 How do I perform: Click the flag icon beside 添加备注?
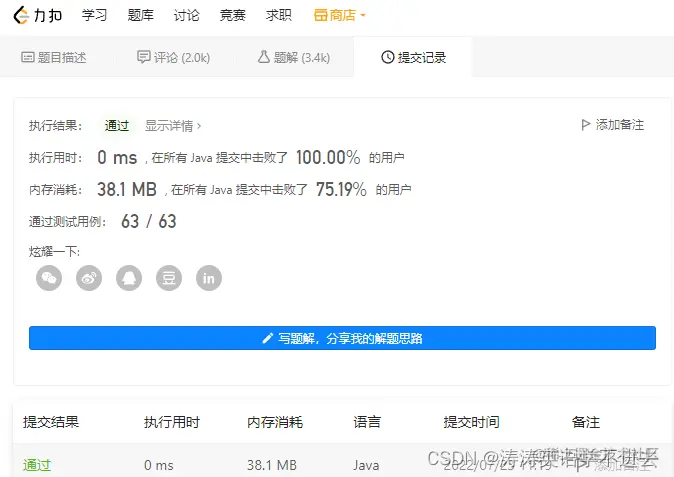point(585,125)
